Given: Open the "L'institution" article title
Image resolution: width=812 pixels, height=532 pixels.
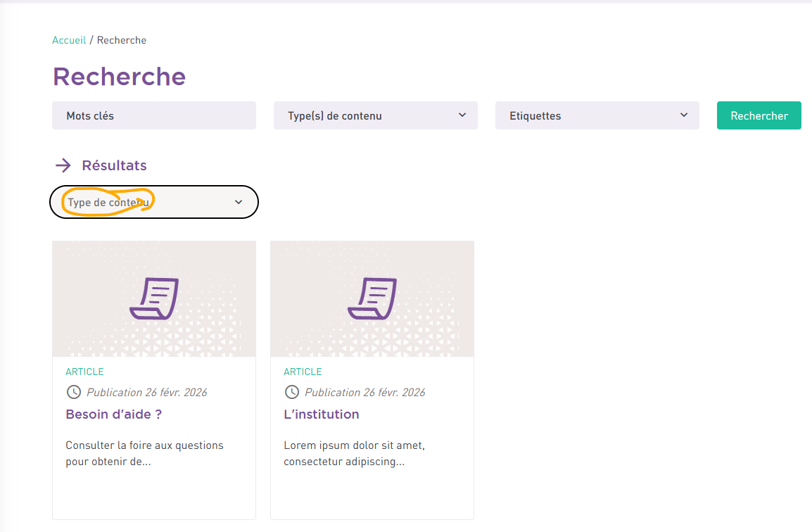Looking at the screenshot, I should click(322, 414).
